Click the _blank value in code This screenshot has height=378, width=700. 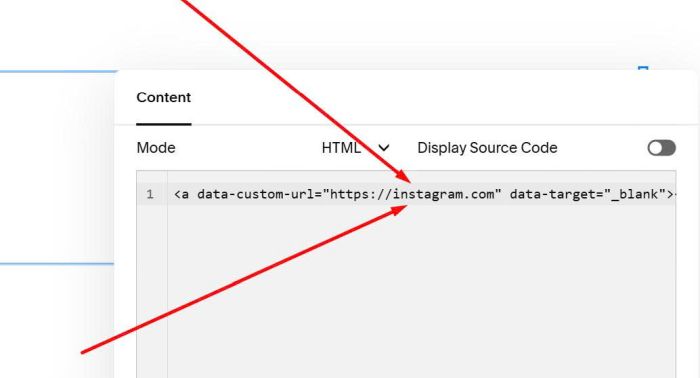click(634, 194)
